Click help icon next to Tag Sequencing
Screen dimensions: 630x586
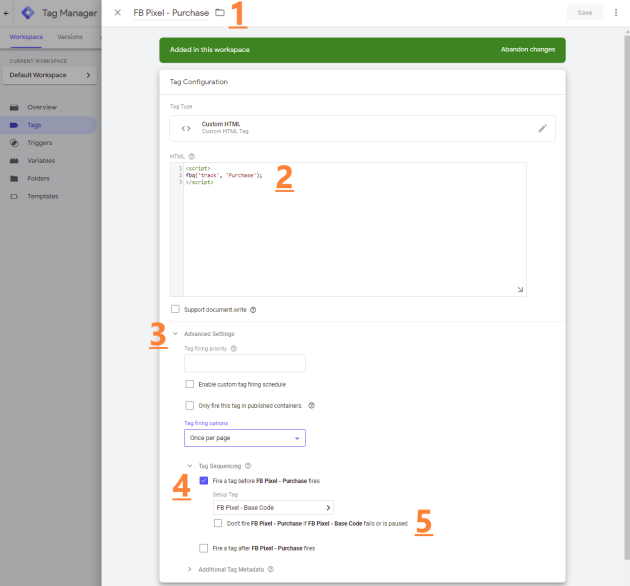(248, 466)
